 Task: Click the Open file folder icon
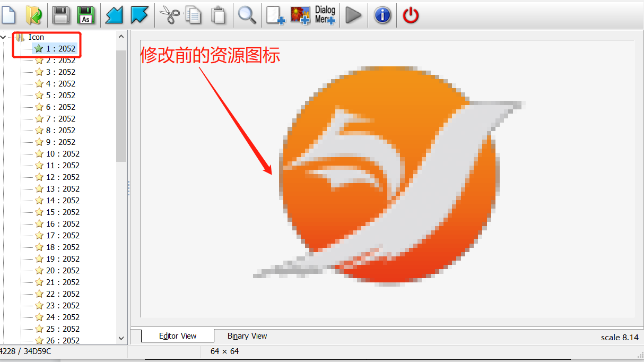point(34,15)
